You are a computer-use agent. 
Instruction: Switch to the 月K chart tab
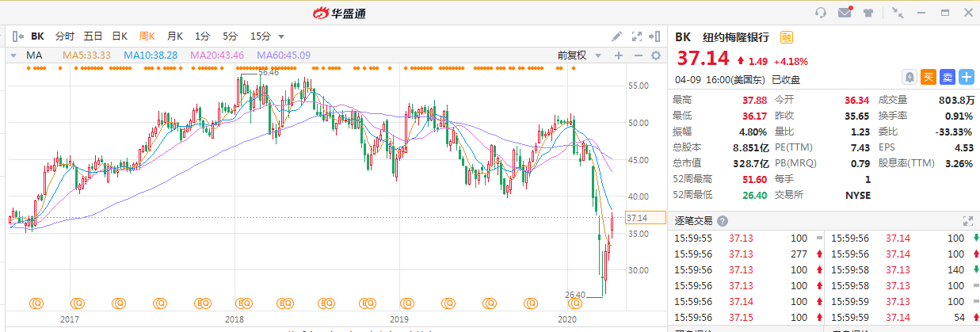point(174,36)
